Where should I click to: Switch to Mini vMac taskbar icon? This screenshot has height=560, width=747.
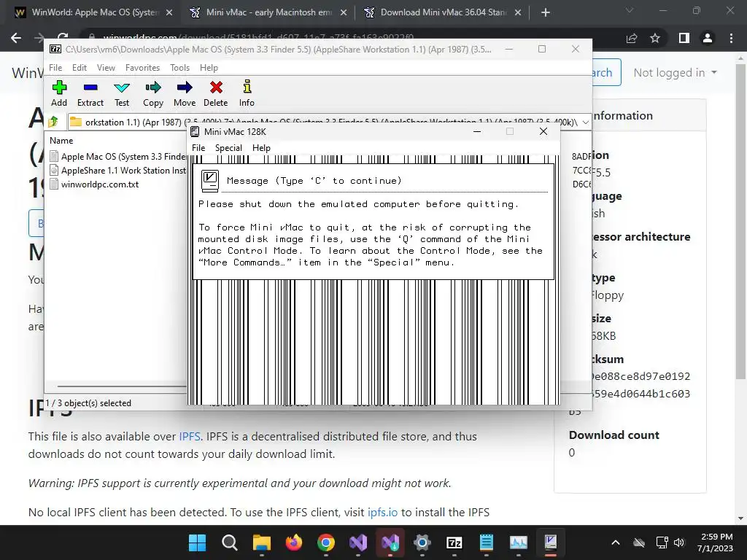550,542
